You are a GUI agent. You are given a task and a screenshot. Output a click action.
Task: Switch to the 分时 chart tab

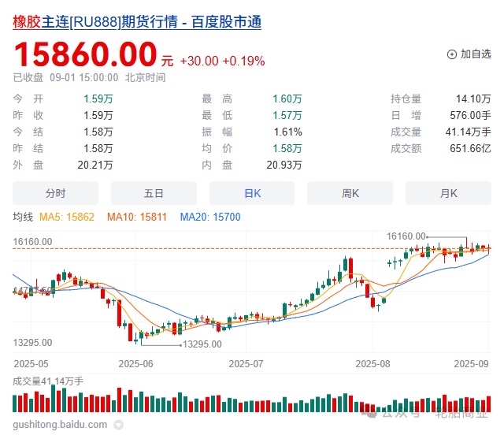pyautogui.click(x=56, y=193)
